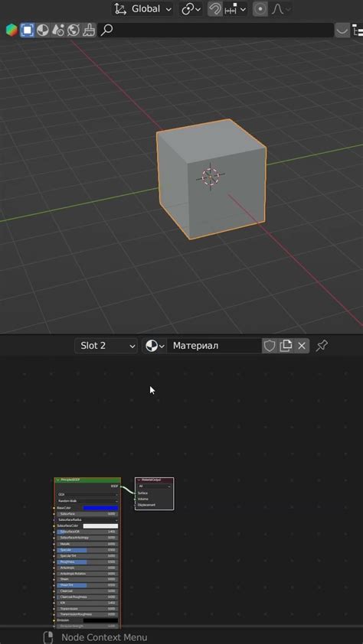
Task: Browse materials with sphere icon button
Action: coord(155,346)
